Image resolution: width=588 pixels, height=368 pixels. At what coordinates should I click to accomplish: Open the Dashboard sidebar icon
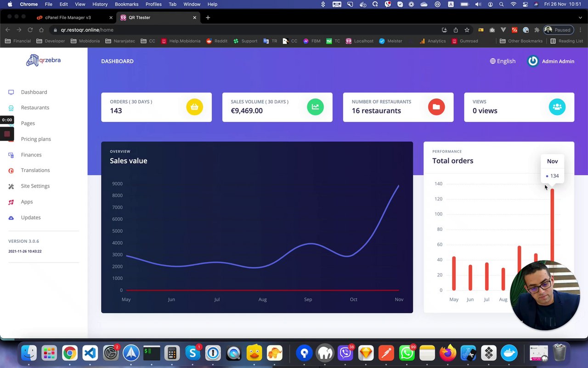(11, 92)
